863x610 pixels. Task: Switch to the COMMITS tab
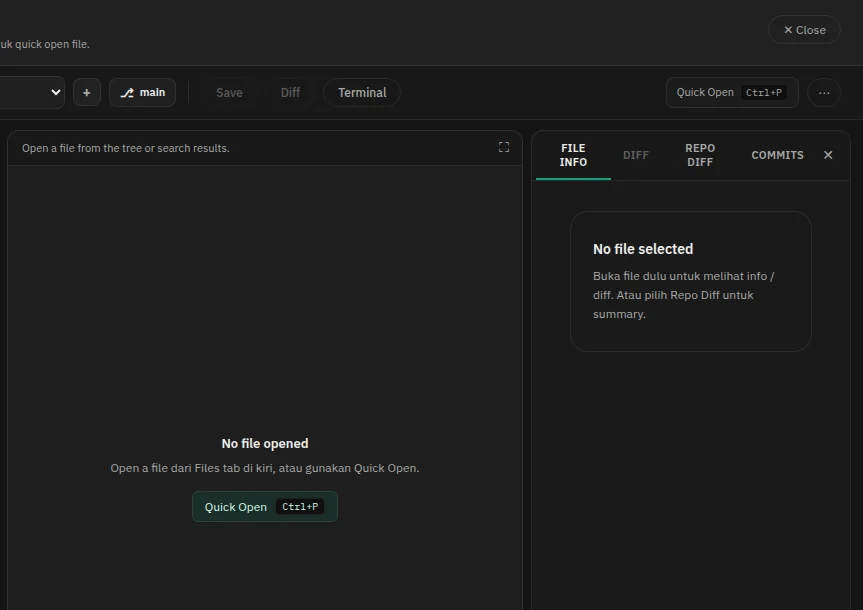(777, 155)
